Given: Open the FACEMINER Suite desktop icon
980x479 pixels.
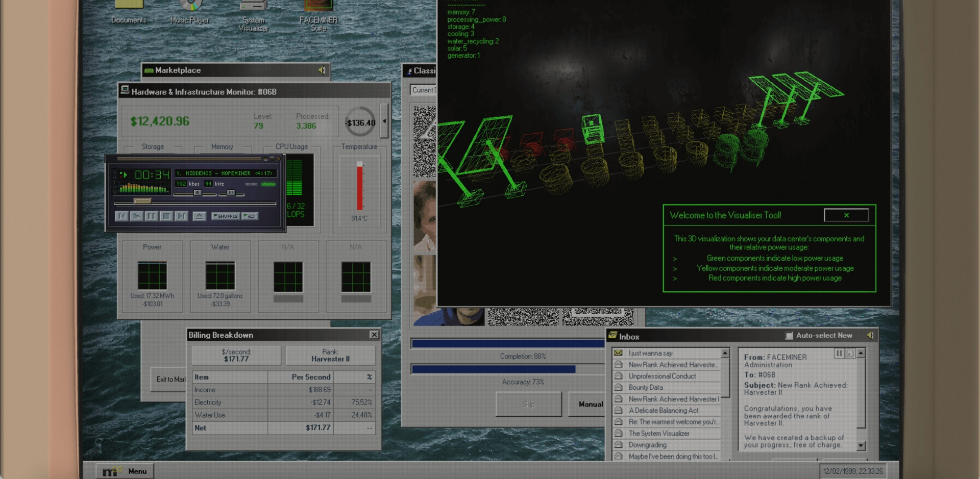Looking at the screenshot, I should tap(318, 13).
